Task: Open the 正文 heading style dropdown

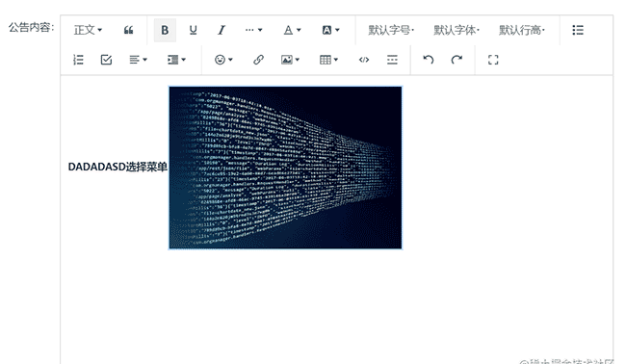Action: (x=88, y=30)
